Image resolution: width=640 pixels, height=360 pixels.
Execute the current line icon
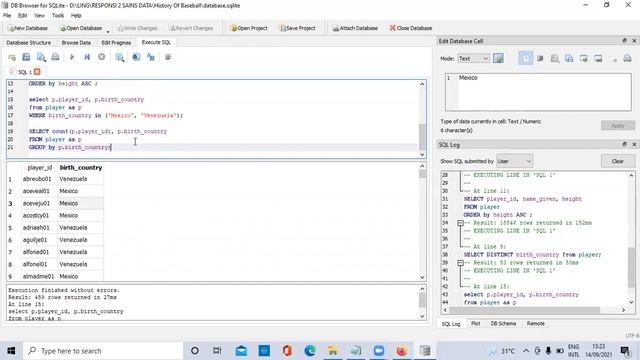click(87, 57)
